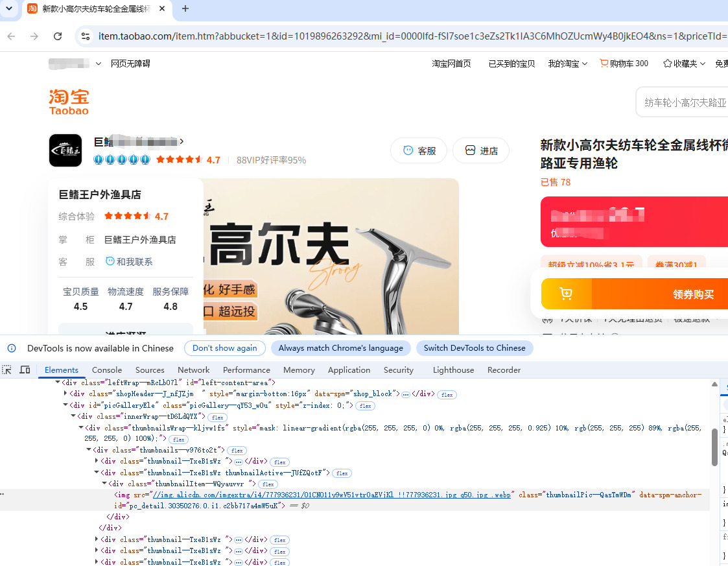Click flex badge on thumbnailActive line
This screenshot has width=728, height=566.
click(342, 473)
